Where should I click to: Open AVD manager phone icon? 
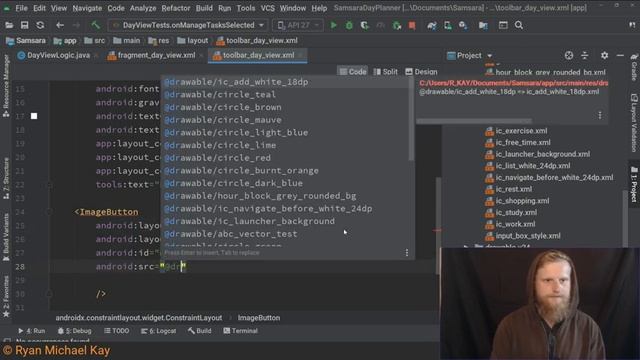pyautogui.click(x=448, y=25)
